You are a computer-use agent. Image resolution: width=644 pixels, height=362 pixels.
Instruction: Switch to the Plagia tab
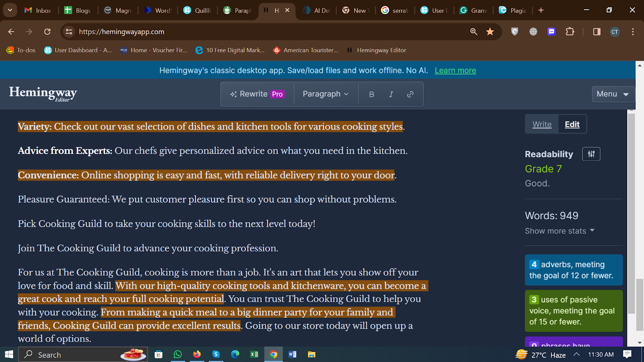513,10
